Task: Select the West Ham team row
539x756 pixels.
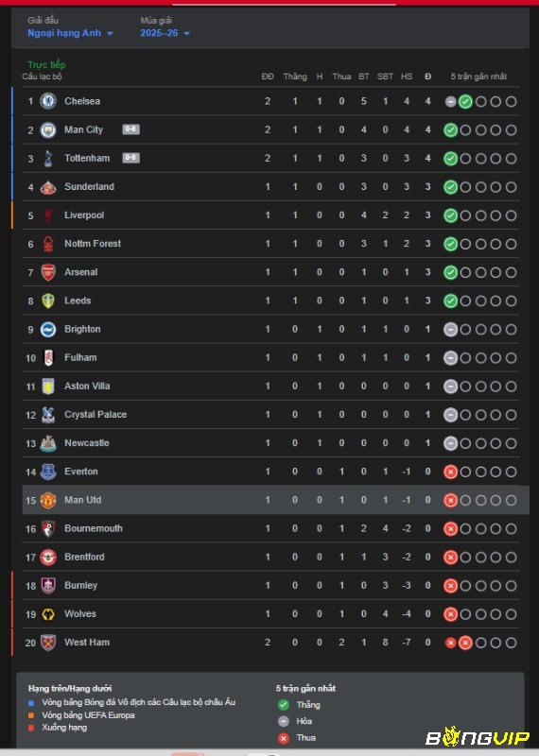Action: tap(270, 643)
